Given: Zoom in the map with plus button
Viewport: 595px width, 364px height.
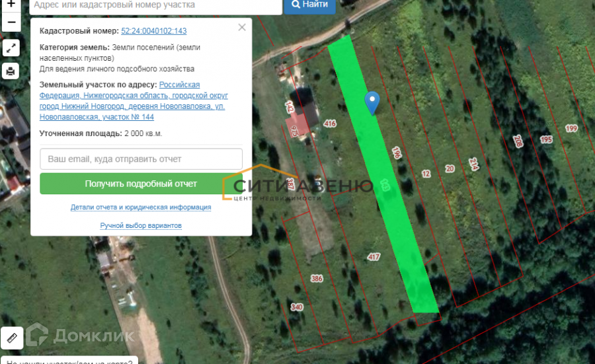Looking at the screenshot, I should (11, 4).
